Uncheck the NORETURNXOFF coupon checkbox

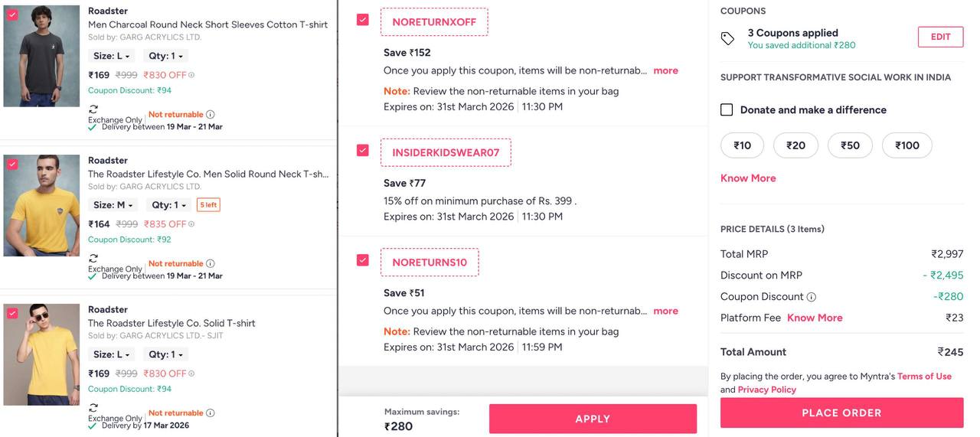pyautogui.click(x=363, y=20)
